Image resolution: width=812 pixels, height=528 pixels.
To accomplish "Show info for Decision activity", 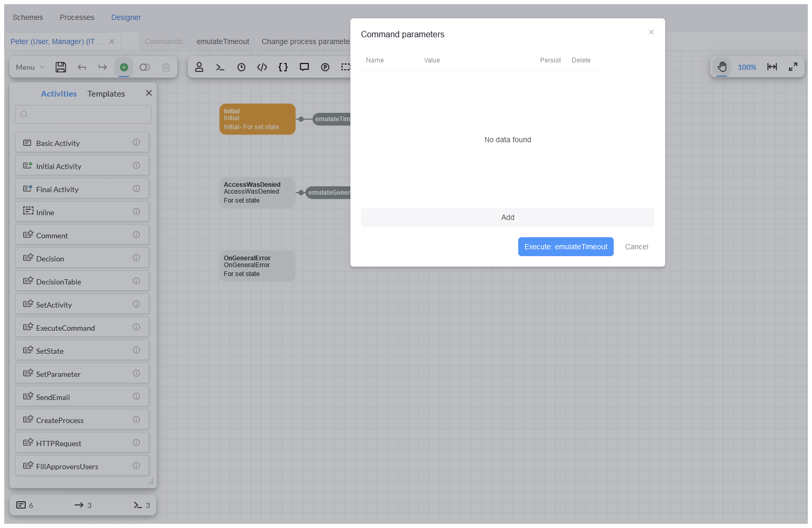I will click(x=136, y=258).
